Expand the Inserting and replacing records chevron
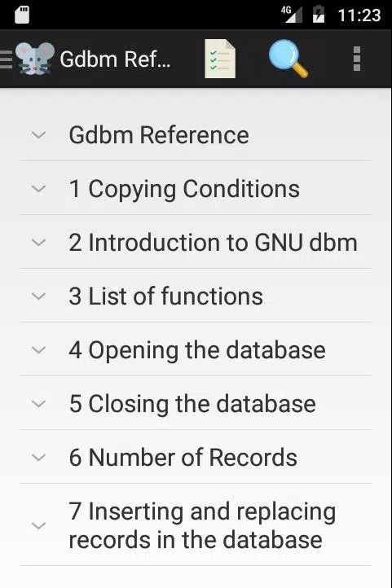This screenshot has width=392, height=588. [x=38, y=525]
